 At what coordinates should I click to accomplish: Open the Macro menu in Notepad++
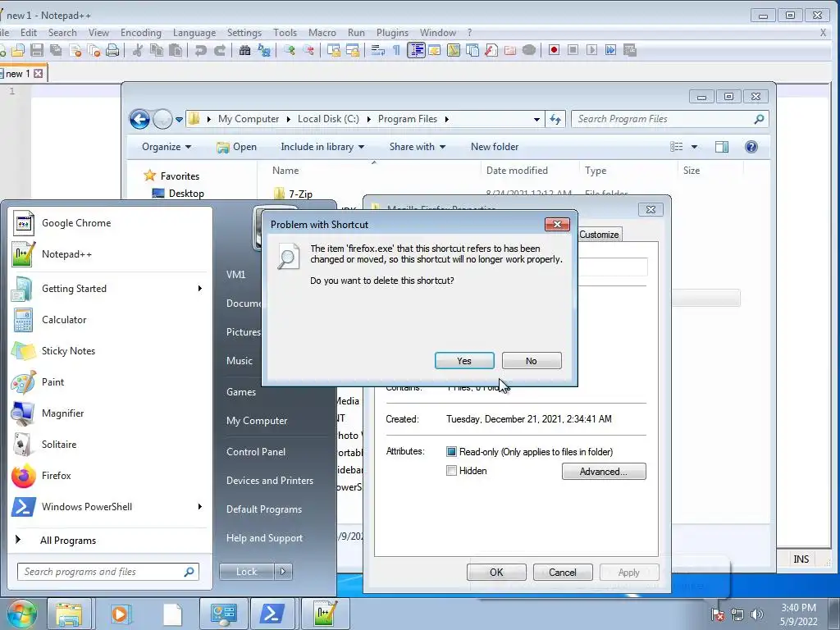pos(322,33)
